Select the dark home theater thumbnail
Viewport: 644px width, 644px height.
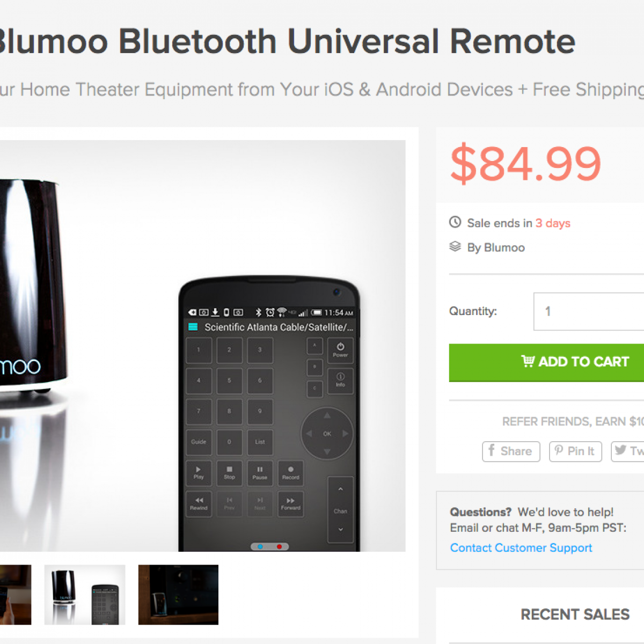(x=178, y=595)
